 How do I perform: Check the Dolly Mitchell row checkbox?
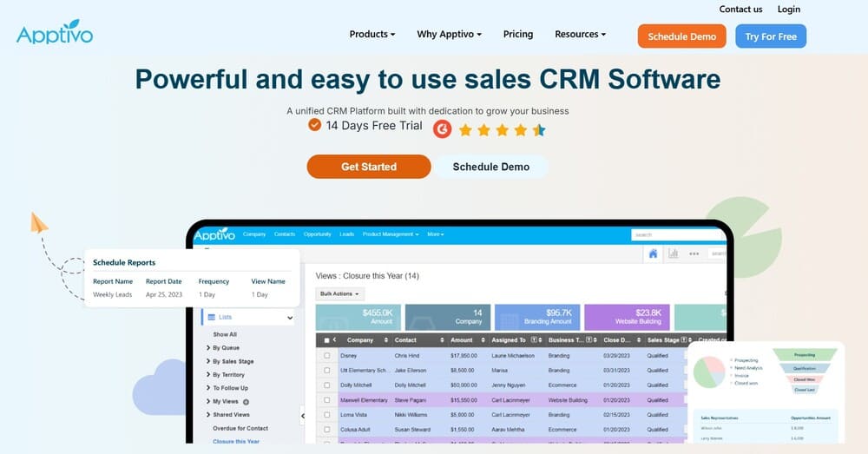326,385
